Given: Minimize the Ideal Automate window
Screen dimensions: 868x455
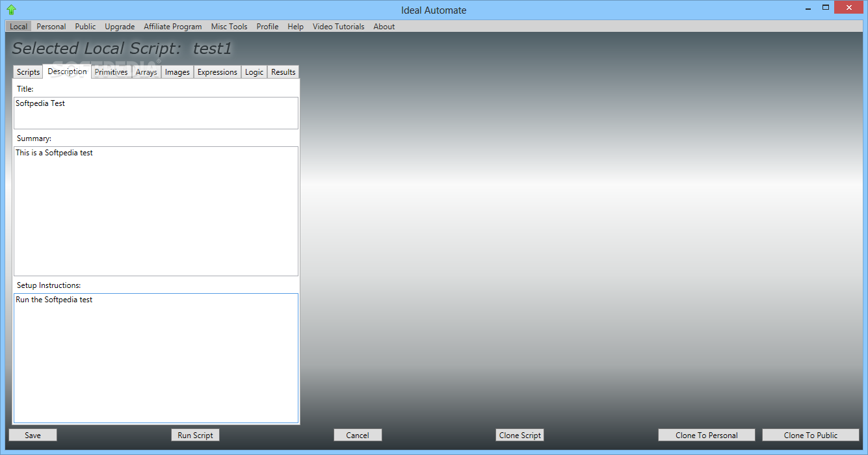Looking at the screenshot, I should (808, 7).
